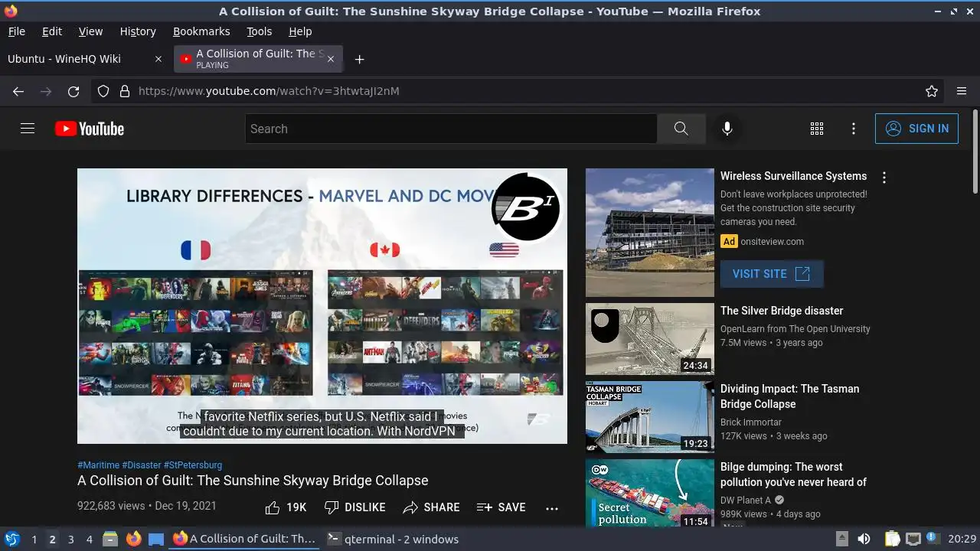Viewport: 980px width, 551px height.
Task: Open the volume speaker tray icon
Action: [864, 539]
